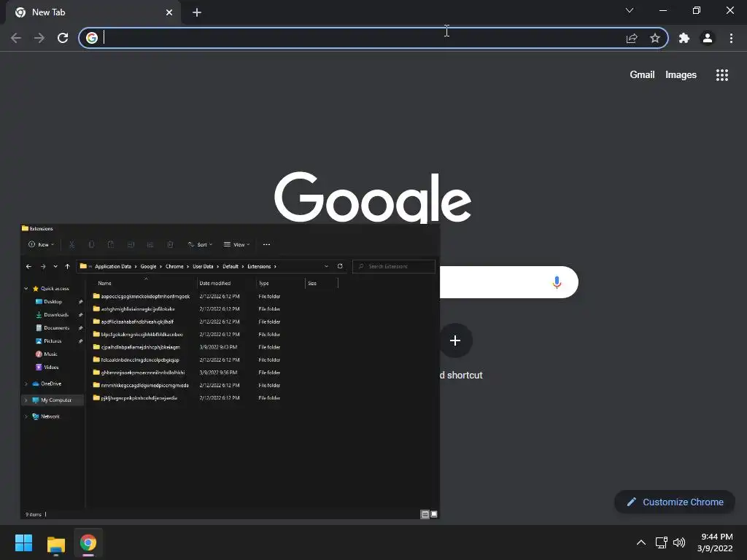Click Chrome in Explorer breadcrumb path

174,266
